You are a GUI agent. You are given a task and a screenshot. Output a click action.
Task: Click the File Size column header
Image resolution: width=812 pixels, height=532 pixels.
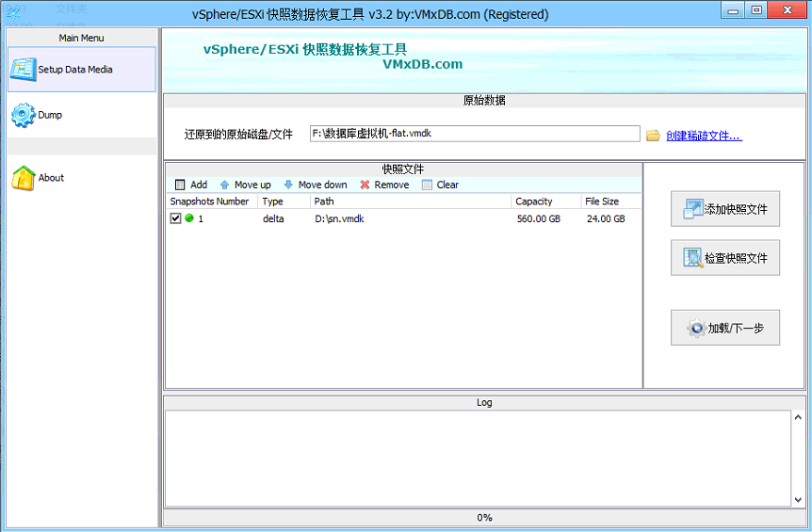click(611, 202)
